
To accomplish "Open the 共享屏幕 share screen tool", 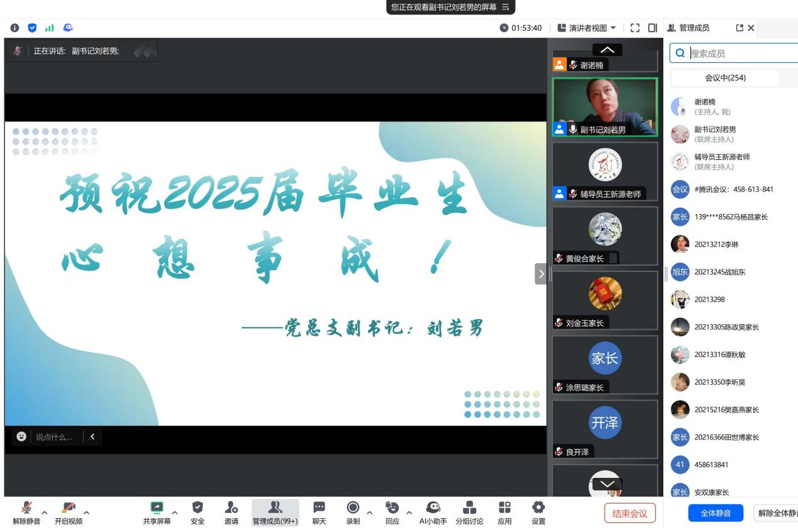I will point(156,512).
